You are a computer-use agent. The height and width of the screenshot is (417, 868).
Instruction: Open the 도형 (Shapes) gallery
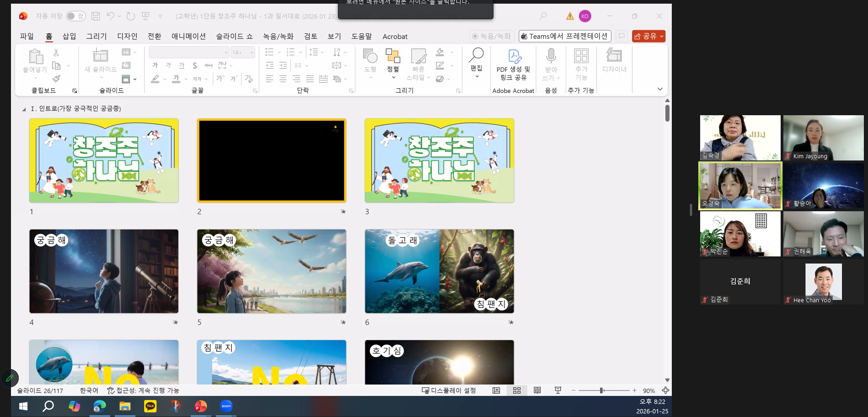370,64
